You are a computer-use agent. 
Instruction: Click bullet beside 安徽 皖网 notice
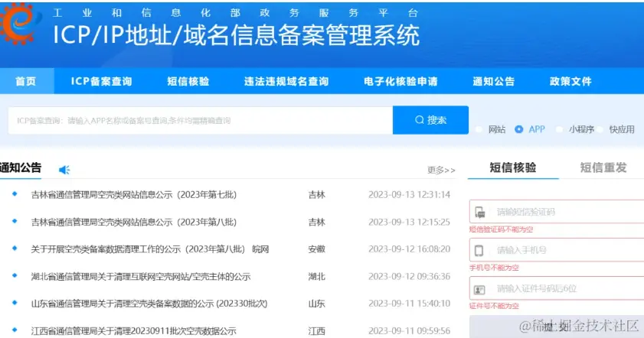pyautogui.click(x=15, y=249)
